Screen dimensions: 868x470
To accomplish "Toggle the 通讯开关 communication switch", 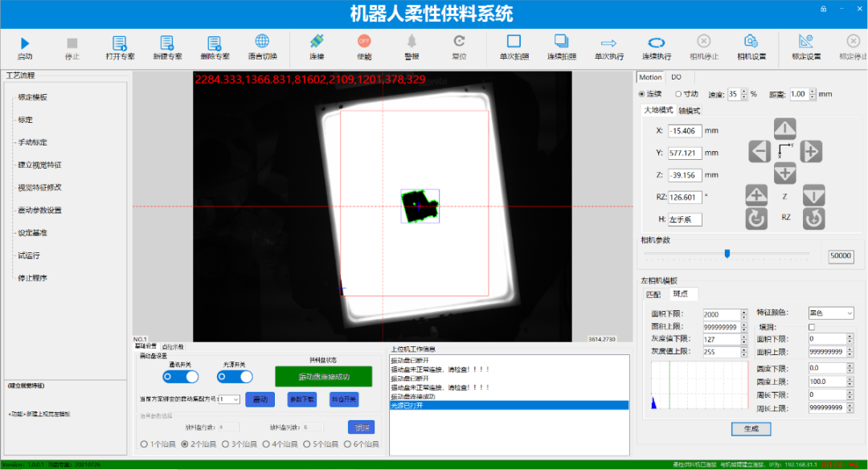I will (181, 377).
